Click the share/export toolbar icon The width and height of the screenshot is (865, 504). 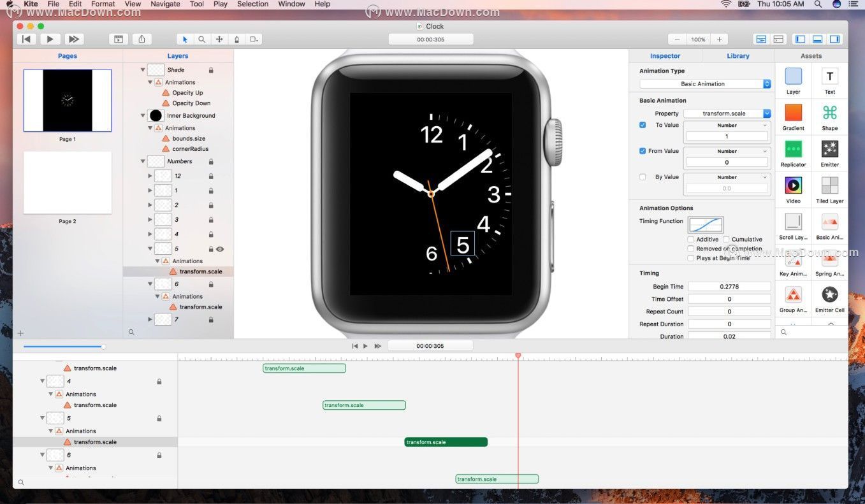click(142, 39)
